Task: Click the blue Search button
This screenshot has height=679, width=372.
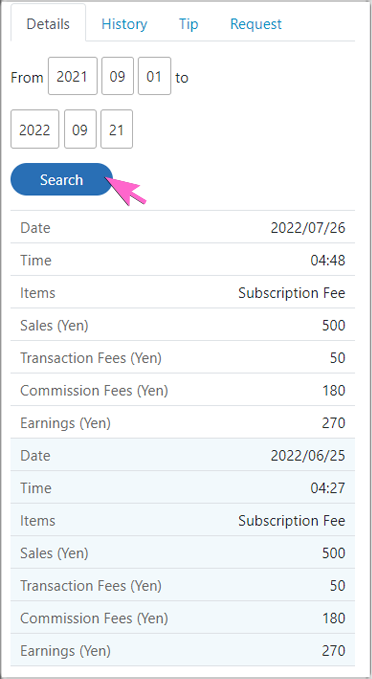Action: [61, 179]
